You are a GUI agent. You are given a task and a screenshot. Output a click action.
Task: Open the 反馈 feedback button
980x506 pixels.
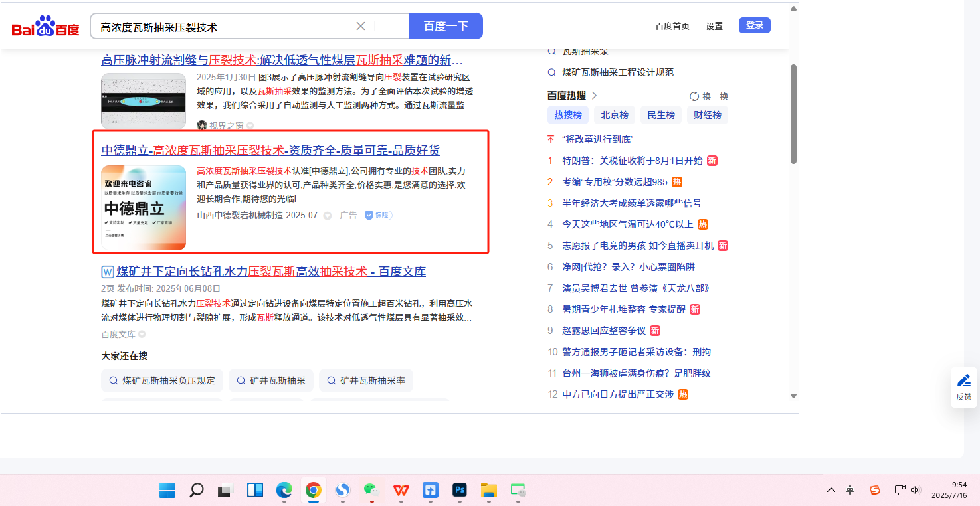963,386
